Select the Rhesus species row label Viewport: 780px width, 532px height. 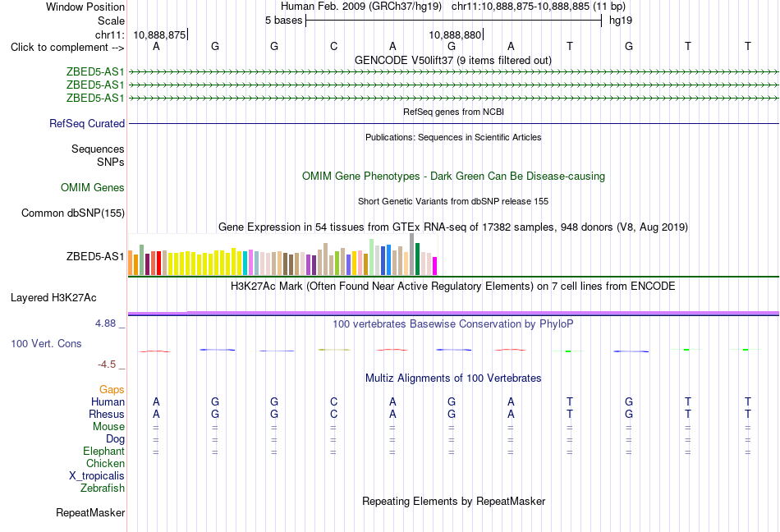pyautogui.click(x=107, y=414)
